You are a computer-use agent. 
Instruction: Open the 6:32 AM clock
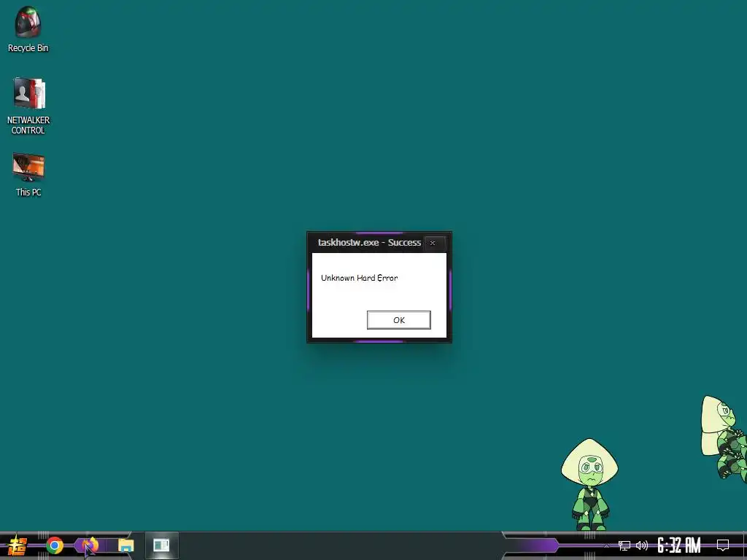679,545
